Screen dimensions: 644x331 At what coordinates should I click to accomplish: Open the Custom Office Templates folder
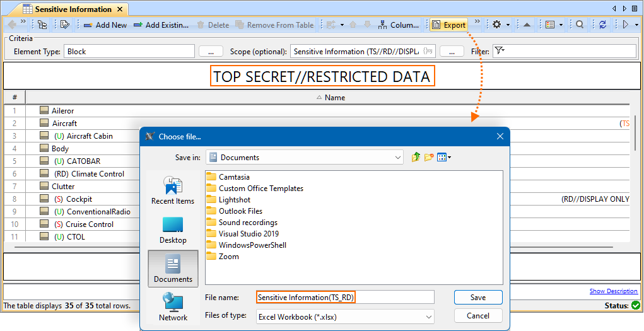[x=255, y=189]
